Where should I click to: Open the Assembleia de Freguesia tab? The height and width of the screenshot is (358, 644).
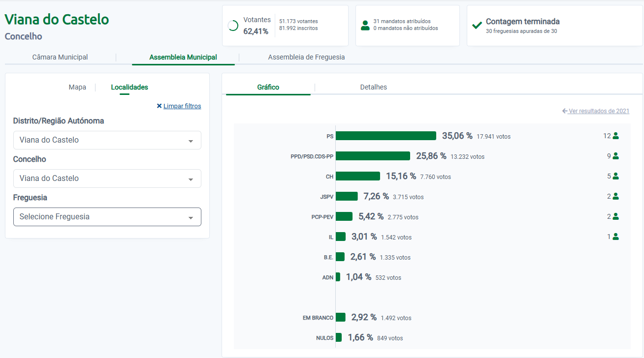pyautogui.click(x=306, y=57)
